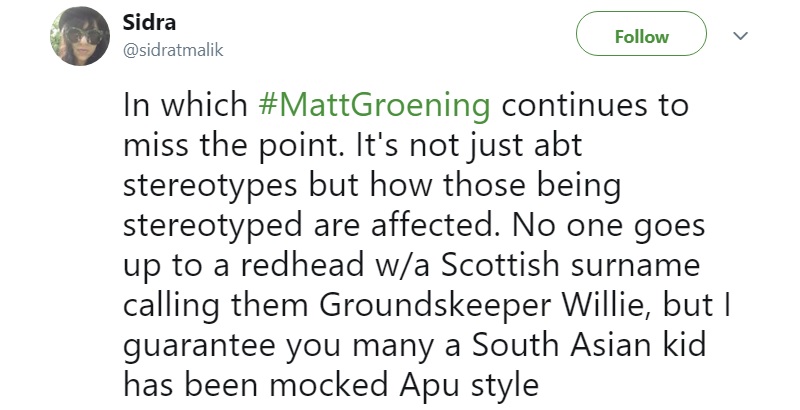
Task: Follow the Sidra account
Action: pos(641,37)
